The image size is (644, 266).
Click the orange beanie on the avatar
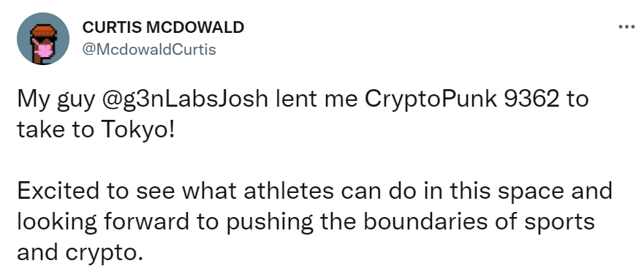click(x=43, y=31)
